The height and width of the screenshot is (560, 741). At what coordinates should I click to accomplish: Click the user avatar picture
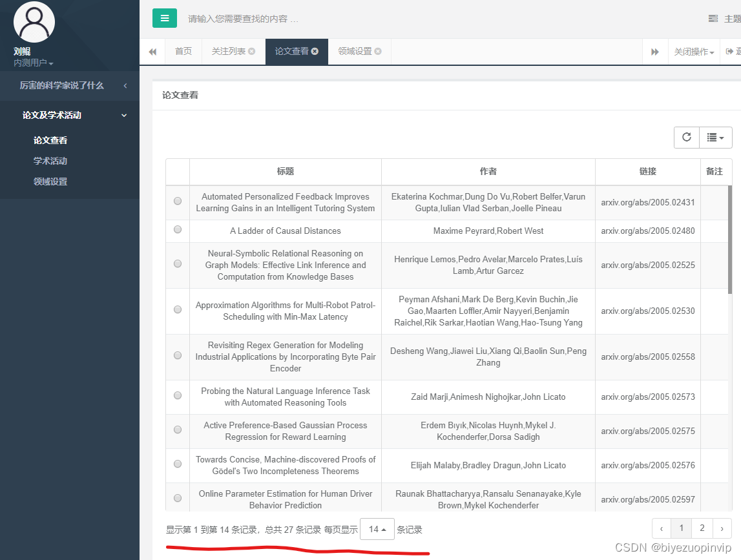(34, 22)
